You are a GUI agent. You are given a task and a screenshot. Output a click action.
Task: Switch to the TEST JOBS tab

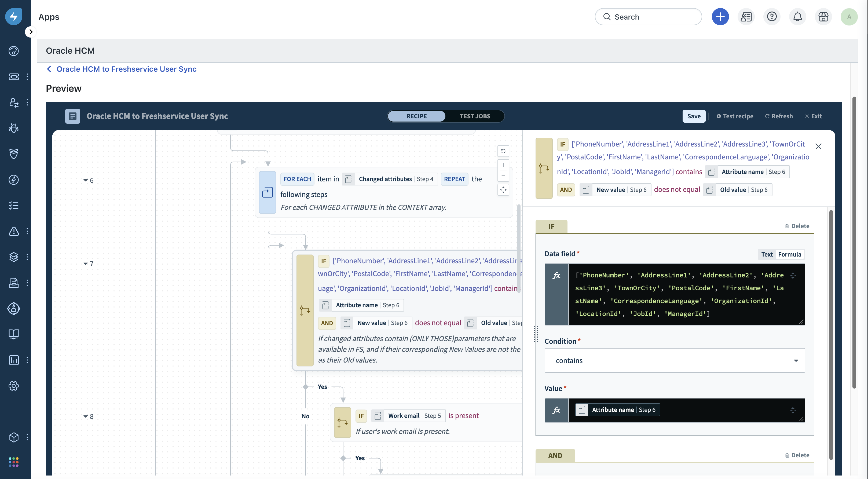[x=475, y=116]
